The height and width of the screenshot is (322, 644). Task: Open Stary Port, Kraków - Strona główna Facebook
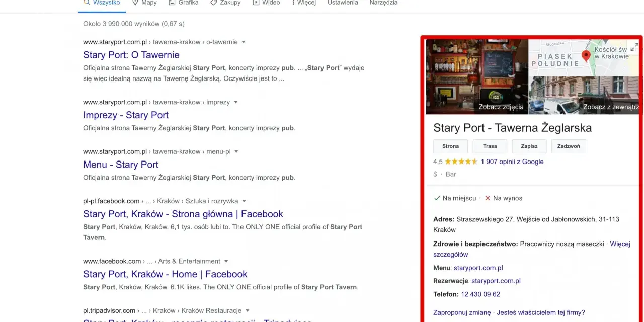point(183,214)
